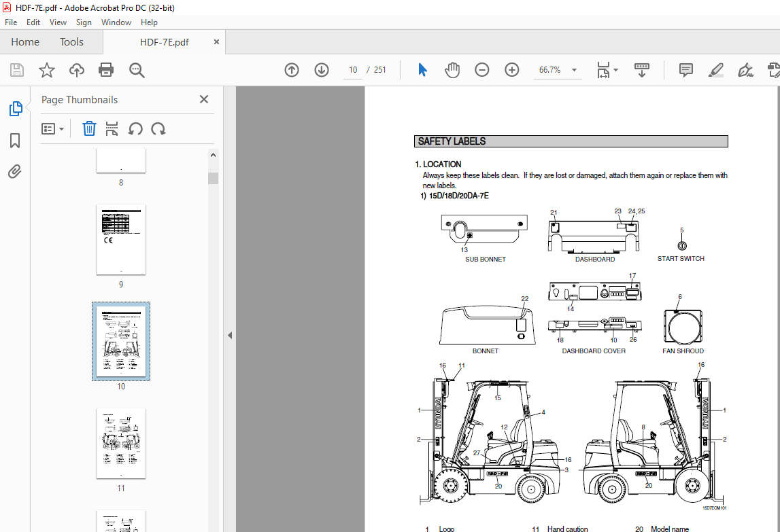Click the SUB BONNET diagram label
This screenshot has height=532, width=780.
pos(486,259)
